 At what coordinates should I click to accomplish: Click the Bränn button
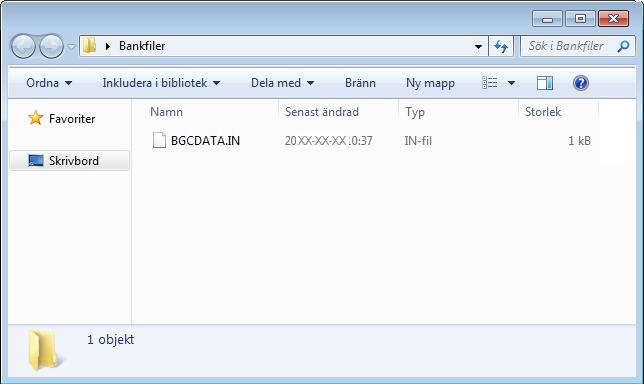click(360, 83)
